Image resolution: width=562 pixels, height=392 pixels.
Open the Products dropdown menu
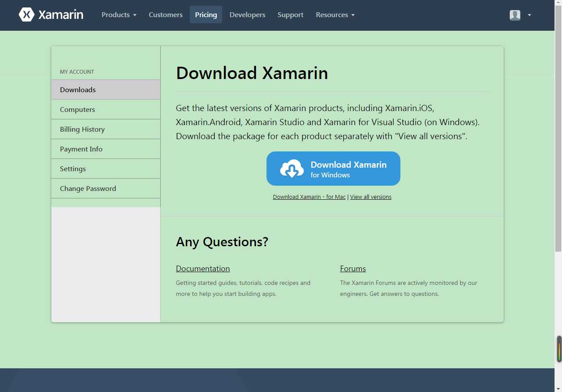(119, 14)
